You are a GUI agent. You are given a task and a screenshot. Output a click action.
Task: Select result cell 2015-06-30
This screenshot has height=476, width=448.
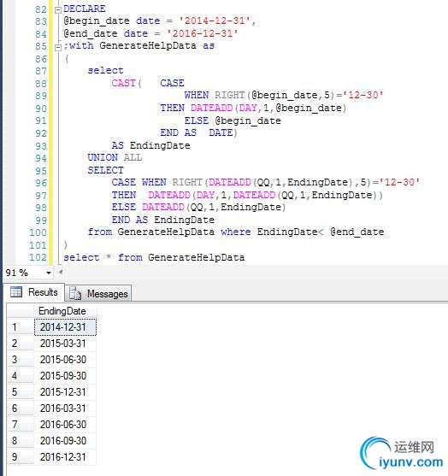(x=65, y=360)
